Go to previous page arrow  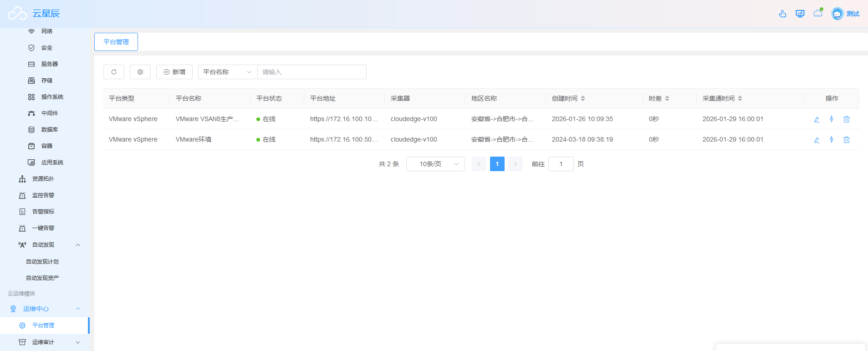click(479, 164)
